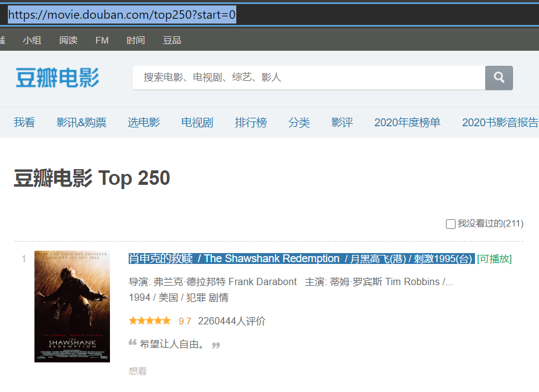Open the 选电影 section
This screenshot has height=392, width=539.
144,122
